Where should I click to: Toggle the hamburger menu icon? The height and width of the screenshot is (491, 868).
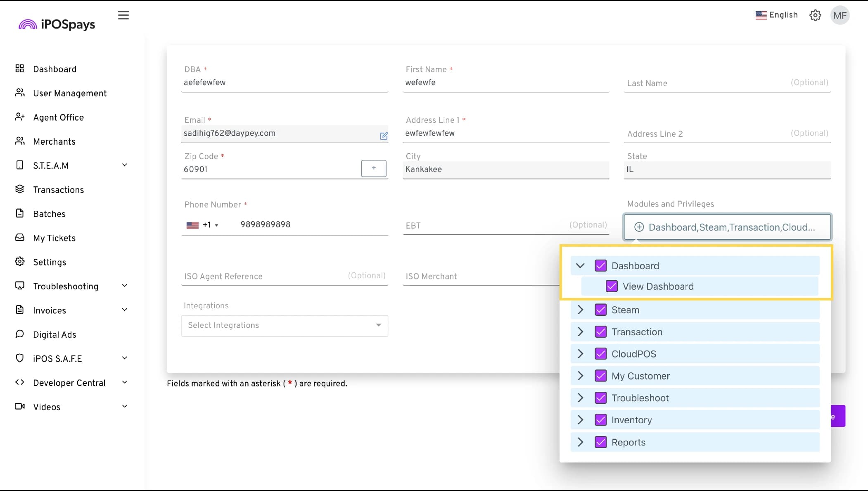(x=123, y=15)
